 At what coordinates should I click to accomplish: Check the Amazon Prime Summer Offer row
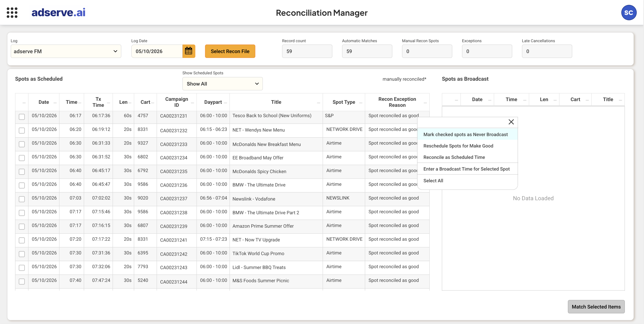click(22, 227)
